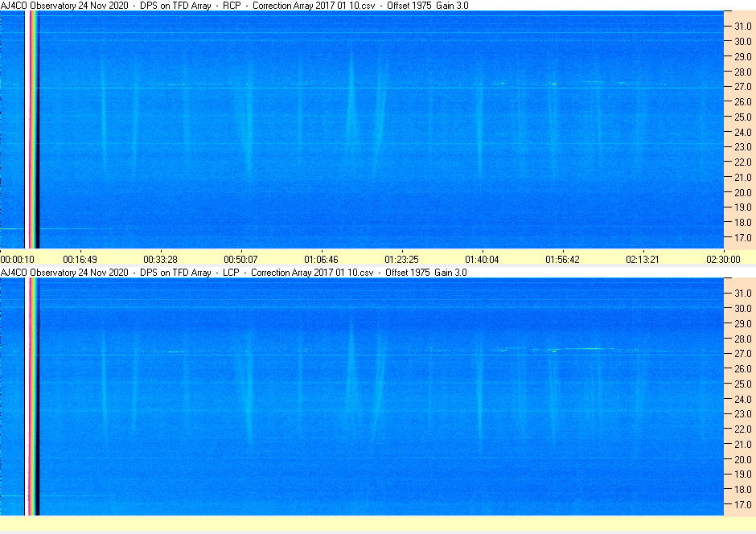Click 25.0 on the LCP frequency scale

pos(743,384)
